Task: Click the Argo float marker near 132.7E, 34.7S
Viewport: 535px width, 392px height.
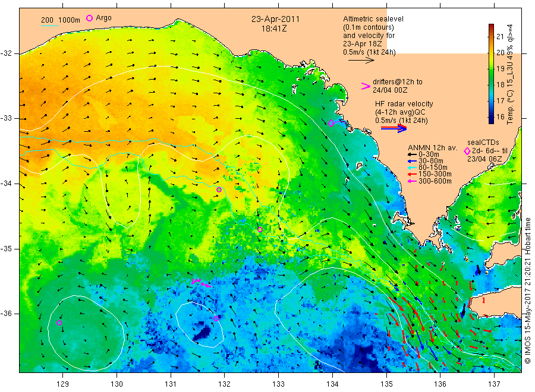Action: point(260,229)
